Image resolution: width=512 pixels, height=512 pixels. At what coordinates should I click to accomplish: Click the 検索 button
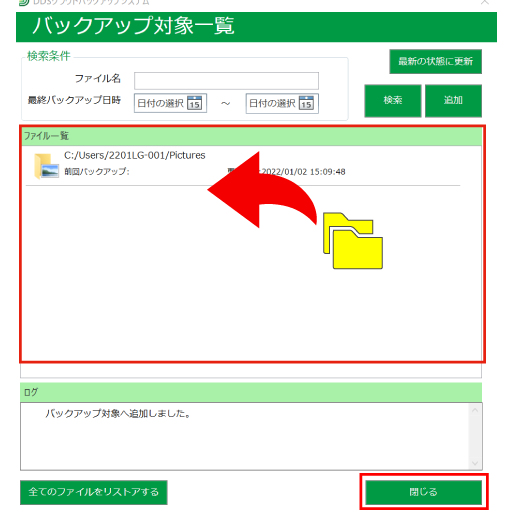click(393, 100)
